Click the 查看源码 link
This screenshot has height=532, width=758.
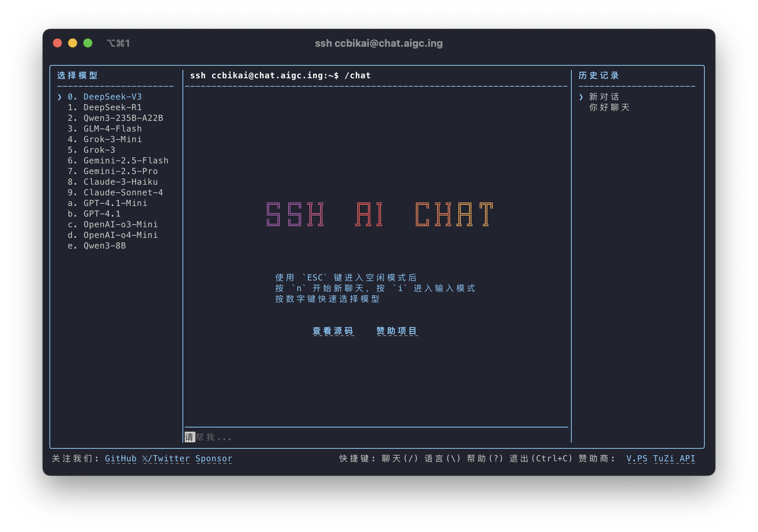click(333, 331)
